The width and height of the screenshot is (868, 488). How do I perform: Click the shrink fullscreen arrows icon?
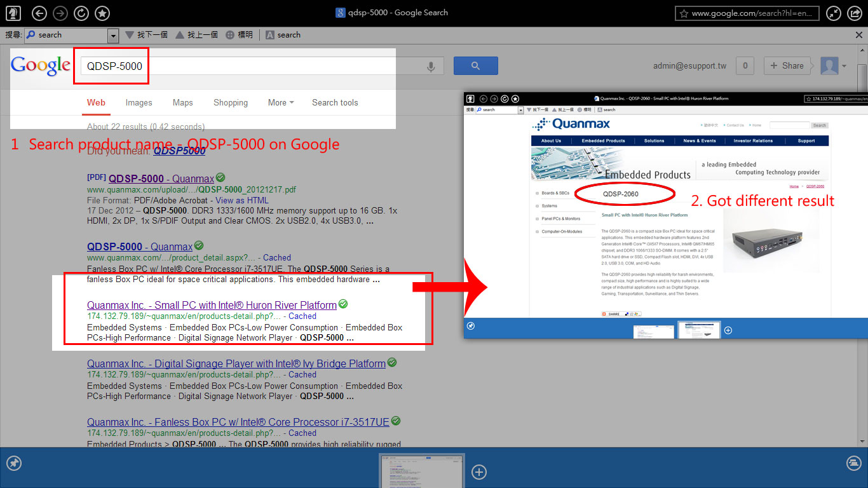click(x=834, y=13)
